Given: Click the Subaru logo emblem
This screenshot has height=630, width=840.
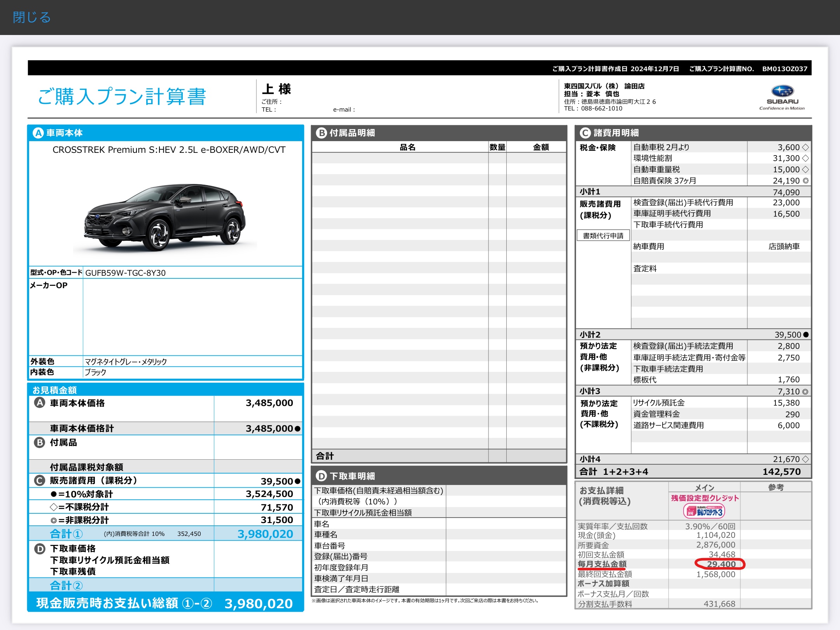Looking at the screenshot, I should [782, 91].
